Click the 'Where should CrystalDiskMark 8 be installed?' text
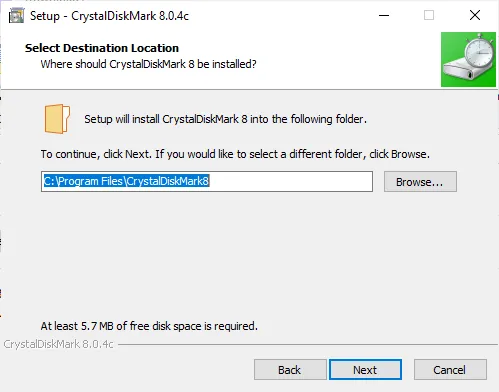 pos(148,64)
